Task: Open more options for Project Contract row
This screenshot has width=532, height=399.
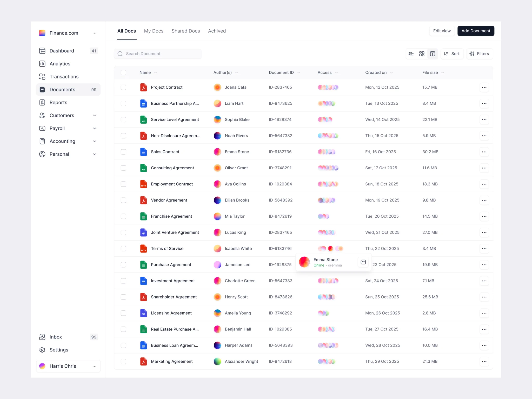Action: 484,87
